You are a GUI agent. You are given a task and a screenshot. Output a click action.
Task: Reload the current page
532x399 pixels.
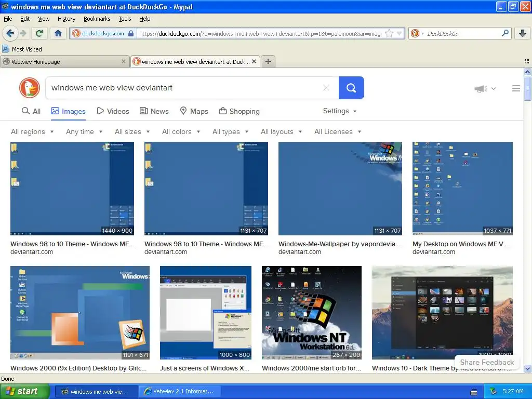39,33
